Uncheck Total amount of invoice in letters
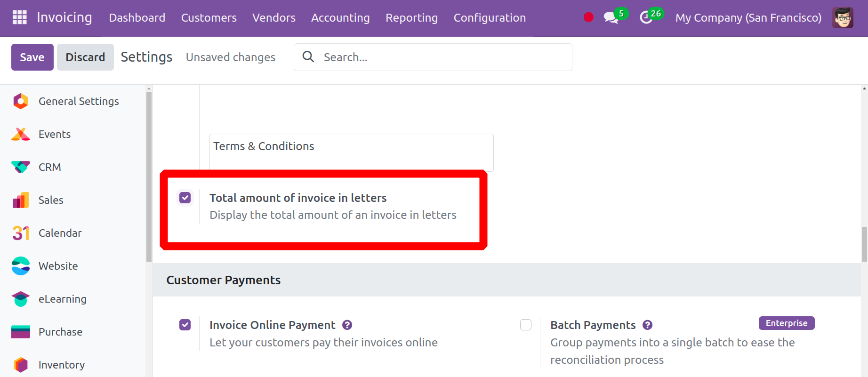The width and height of the screenshot is (868, 377). 185,198
